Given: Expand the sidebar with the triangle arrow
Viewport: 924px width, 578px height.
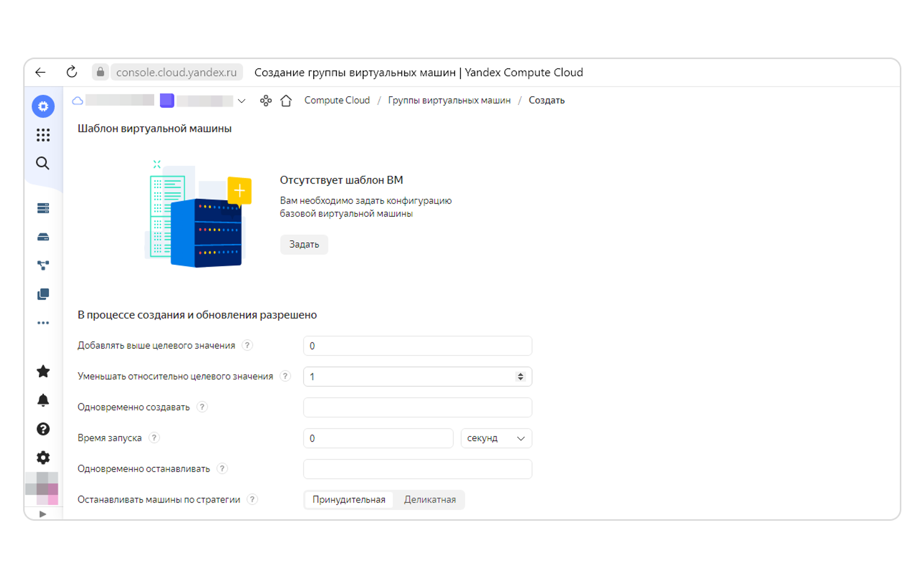Looking at the screenshot, I should pyautogui.click(x=43, y=514).
